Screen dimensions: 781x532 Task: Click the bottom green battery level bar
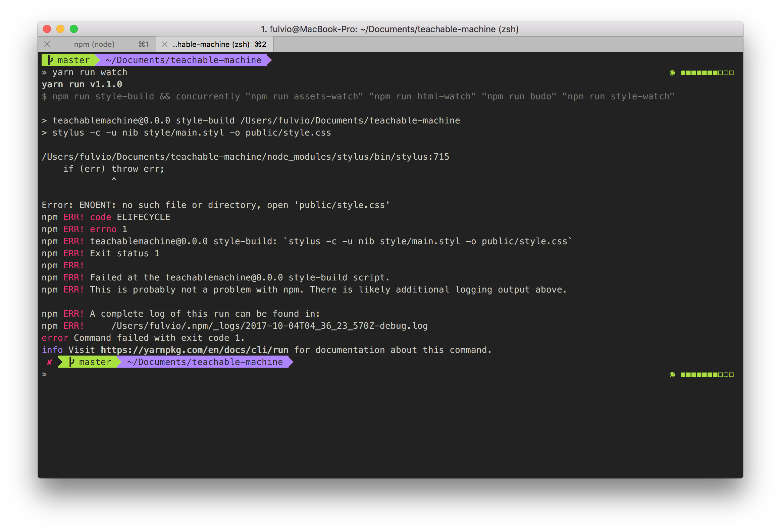coord(707,375)
